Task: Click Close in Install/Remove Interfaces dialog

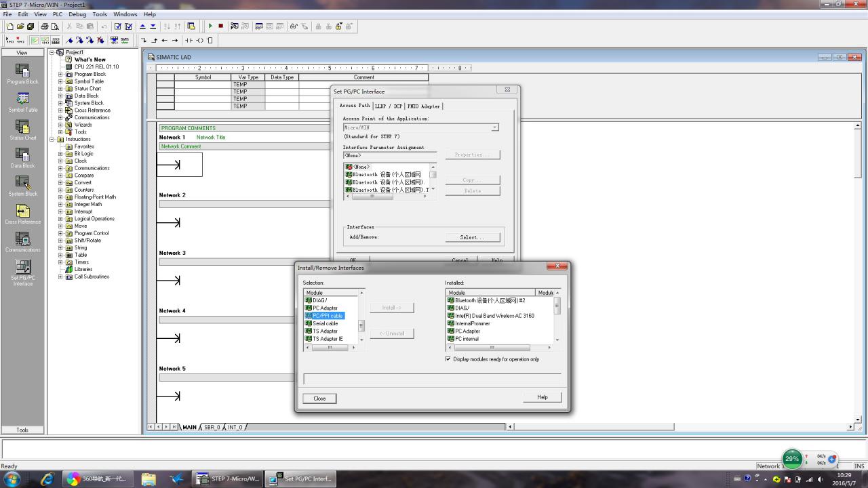Action: click(x=319, y=399)
